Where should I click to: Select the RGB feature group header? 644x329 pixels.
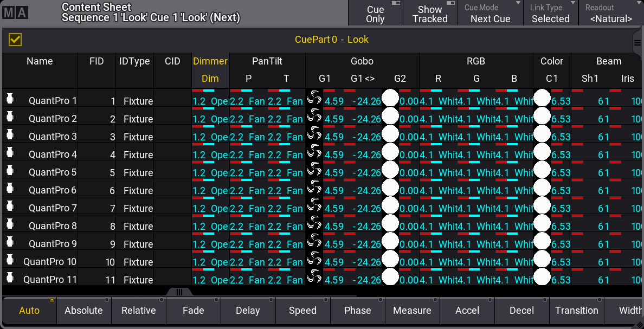coord(476,61)
